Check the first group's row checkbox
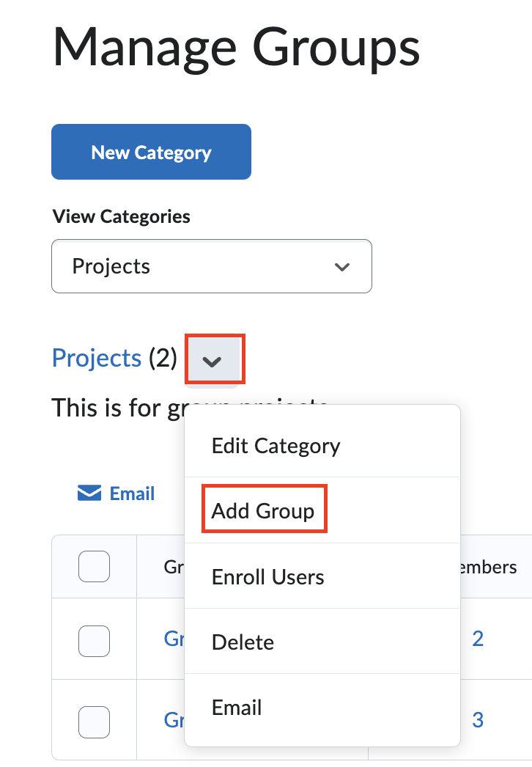 94,640
